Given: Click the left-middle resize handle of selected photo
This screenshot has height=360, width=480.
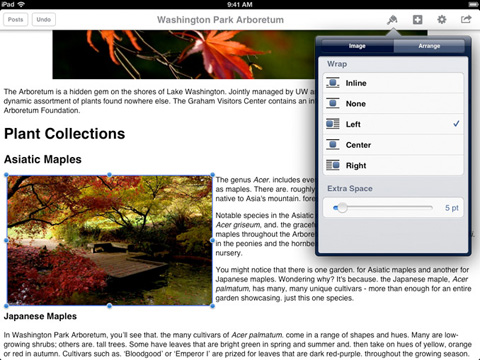Looking at the screenshot, I should click(x=6, y=240).
